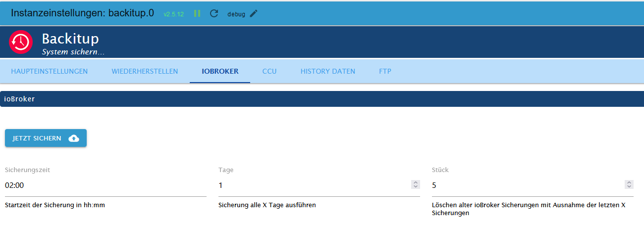The height and width of the screenshot is (225, 644).
Task: Click the Sicherungszeit input field
Action: (x=106, y=185)
